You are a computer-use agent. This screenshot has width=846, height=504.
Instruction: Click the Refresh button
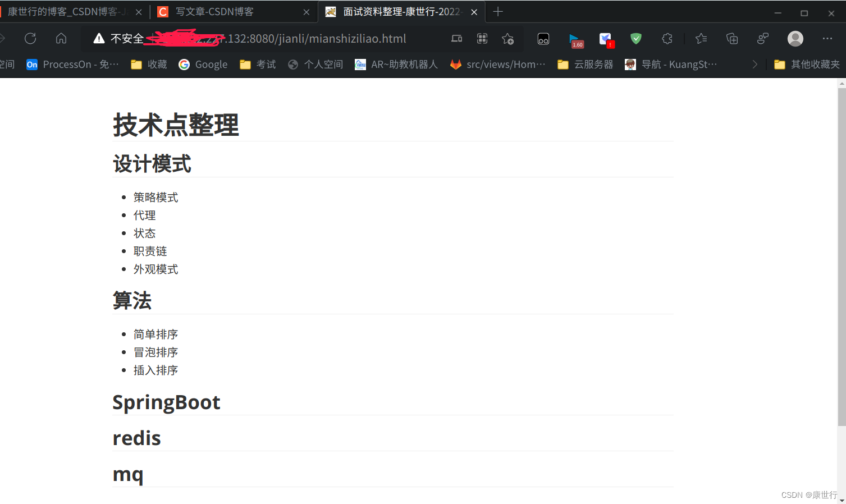tap(30, 38)
